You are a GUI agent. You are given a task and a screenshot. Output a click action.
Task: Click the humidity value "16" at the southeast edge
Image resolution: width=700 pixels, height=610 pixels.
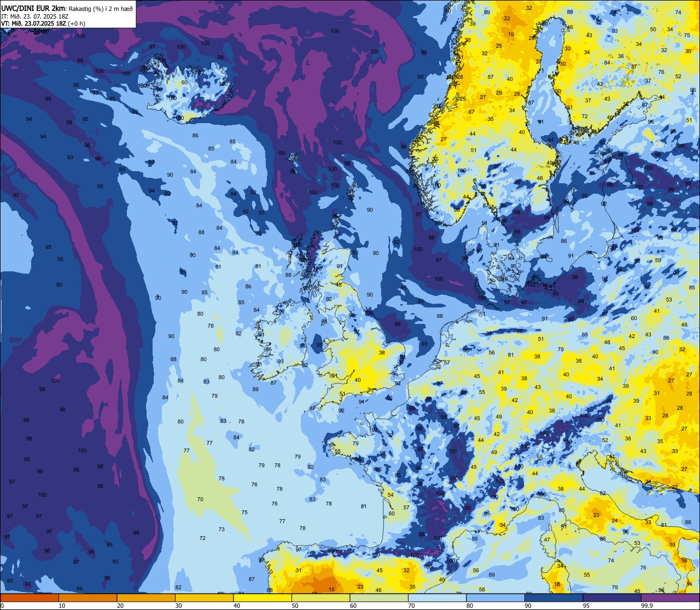(684, 561)
